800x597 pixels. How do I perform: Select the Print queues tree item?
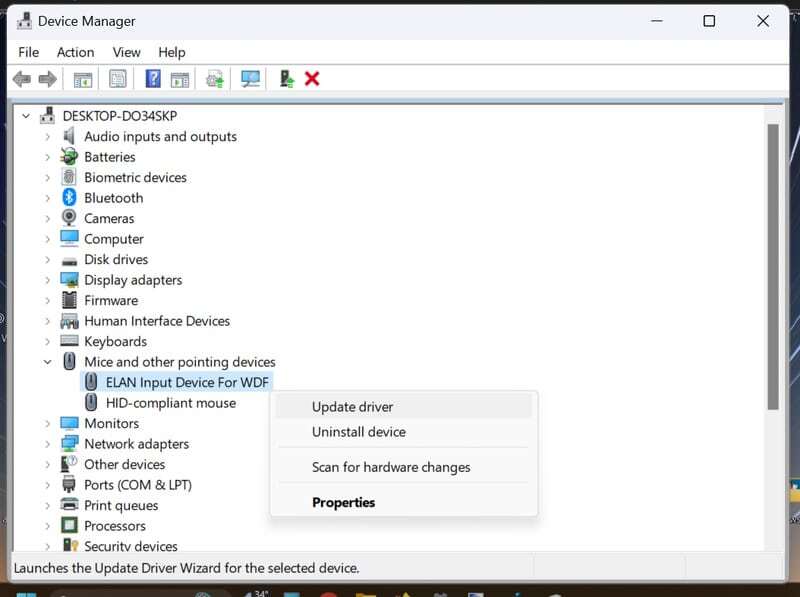[x=121, y=505]
